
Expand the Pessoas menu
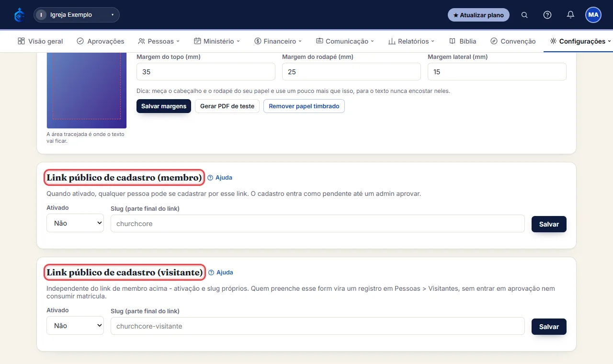(159, 41)
